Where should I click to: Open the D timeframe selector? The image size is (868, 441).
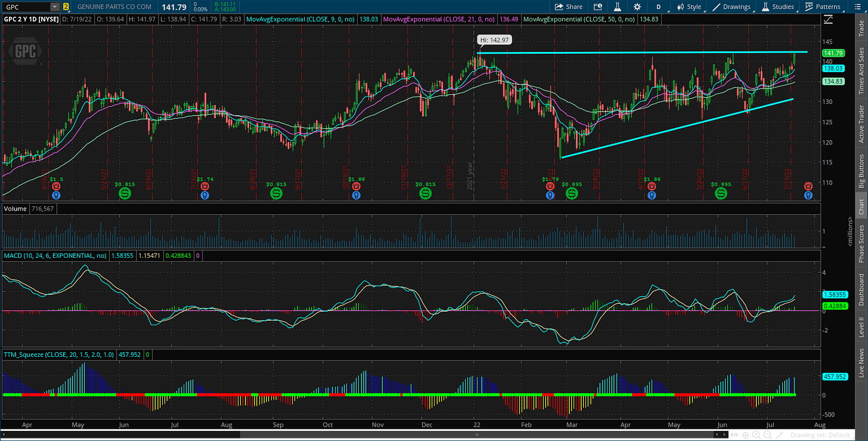point(659,7)
